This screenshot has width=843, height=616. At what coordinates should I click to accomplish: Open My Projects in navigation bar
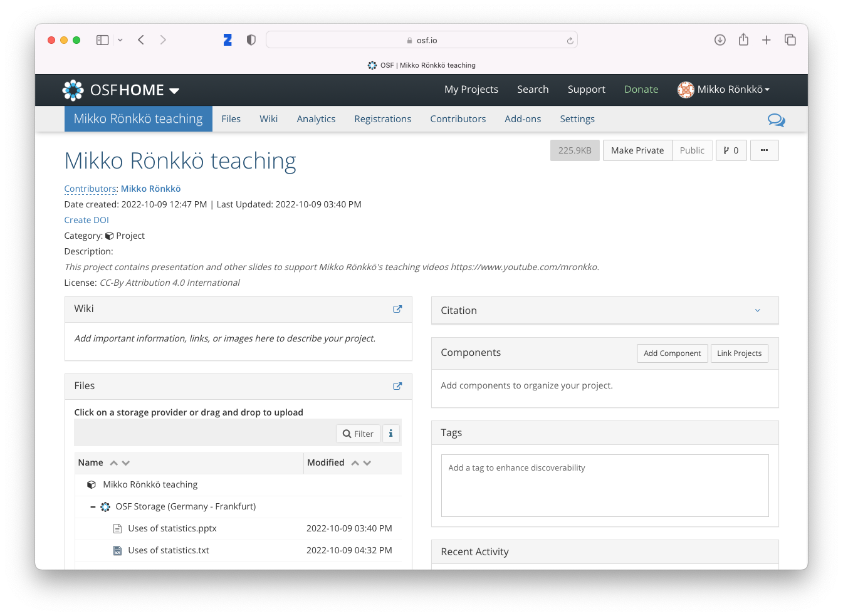pyautogui.click(x=471, y=90)
